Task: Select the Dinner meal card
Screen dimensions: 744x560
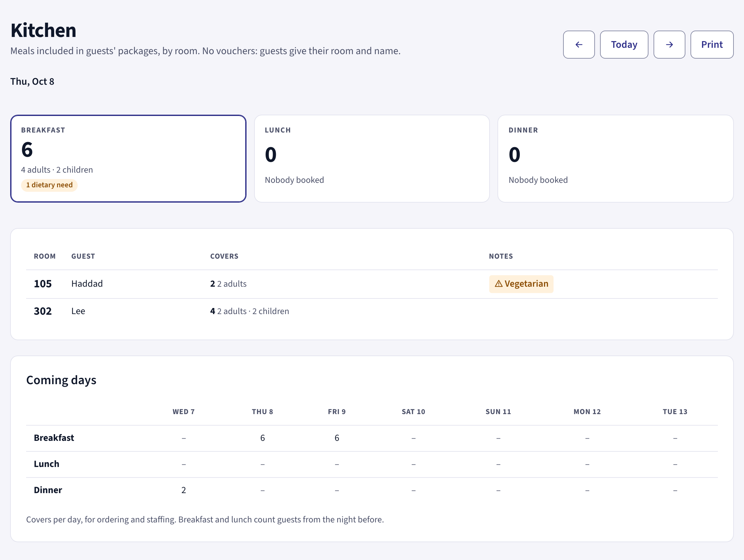Action: tap(616, 159)
